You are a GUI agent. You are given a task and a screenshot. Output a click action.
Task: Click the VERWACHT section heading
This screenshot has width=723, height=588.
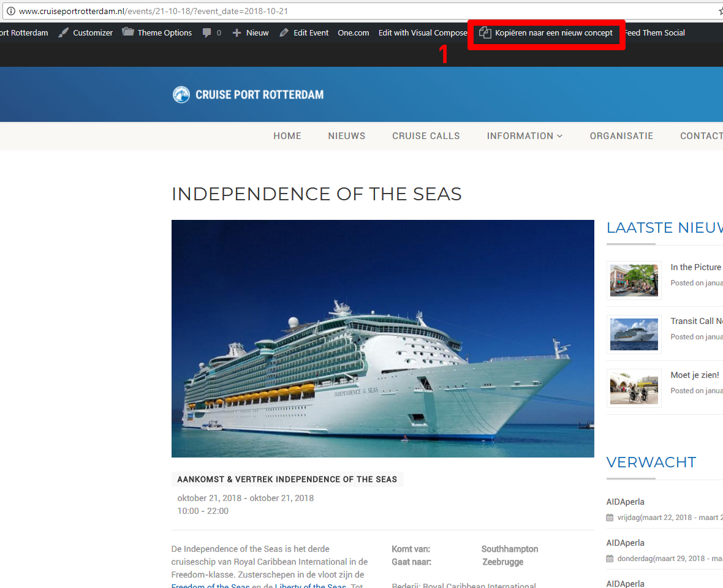tap(651, 462)
